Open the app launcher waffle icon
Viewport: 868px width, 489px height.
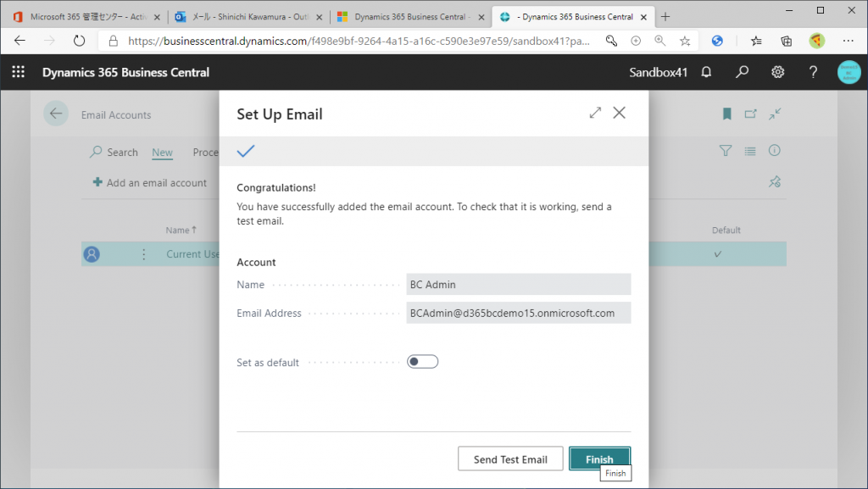click(19, 72)
